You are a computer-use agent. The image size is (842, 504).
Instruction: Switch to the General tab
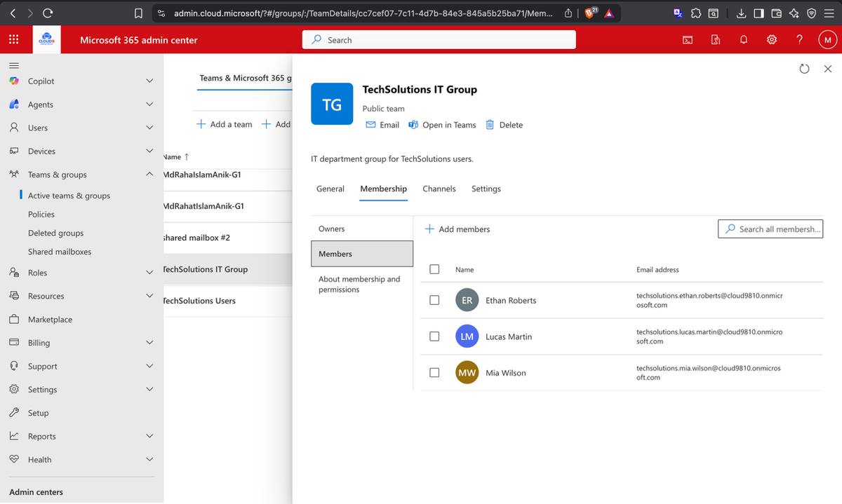point(330,189)
